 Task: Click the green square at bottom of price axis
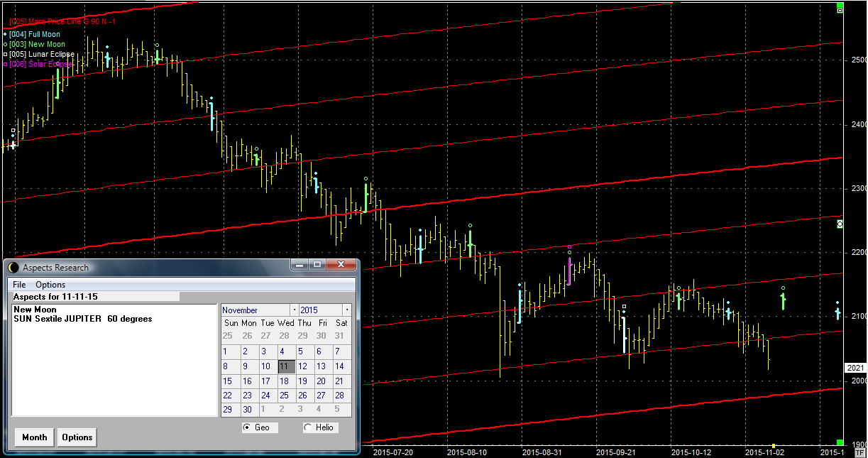[x=840, y=442]
